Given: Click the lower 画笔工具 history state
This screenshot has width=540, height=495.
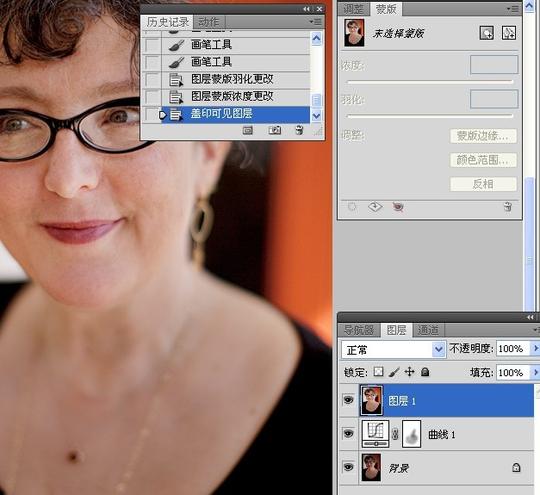Looking at the screenshot, I should (x=235, y=62).
